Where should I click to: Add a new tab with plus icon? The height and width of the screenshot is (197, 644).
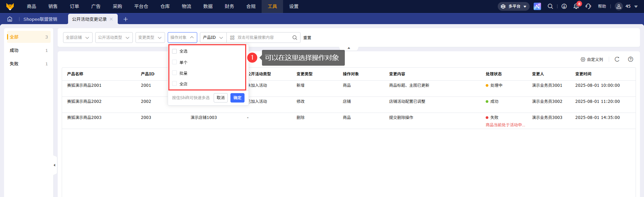126,19
